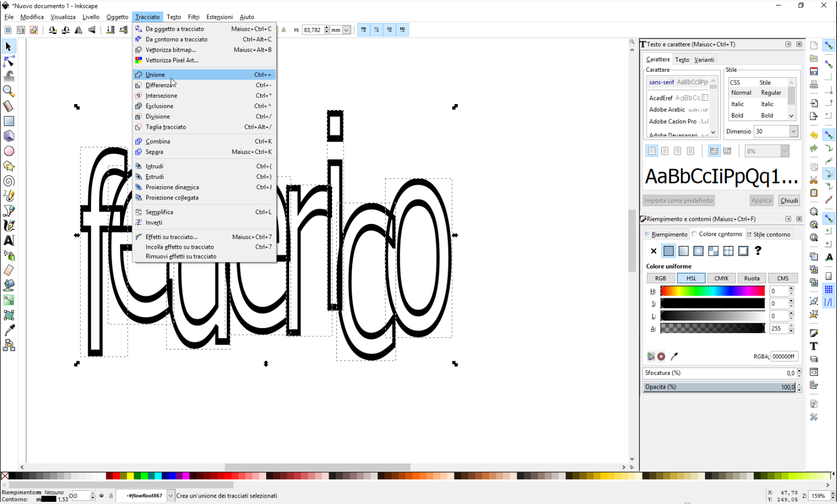Adjust the Opacità slider

coord(720,387)
